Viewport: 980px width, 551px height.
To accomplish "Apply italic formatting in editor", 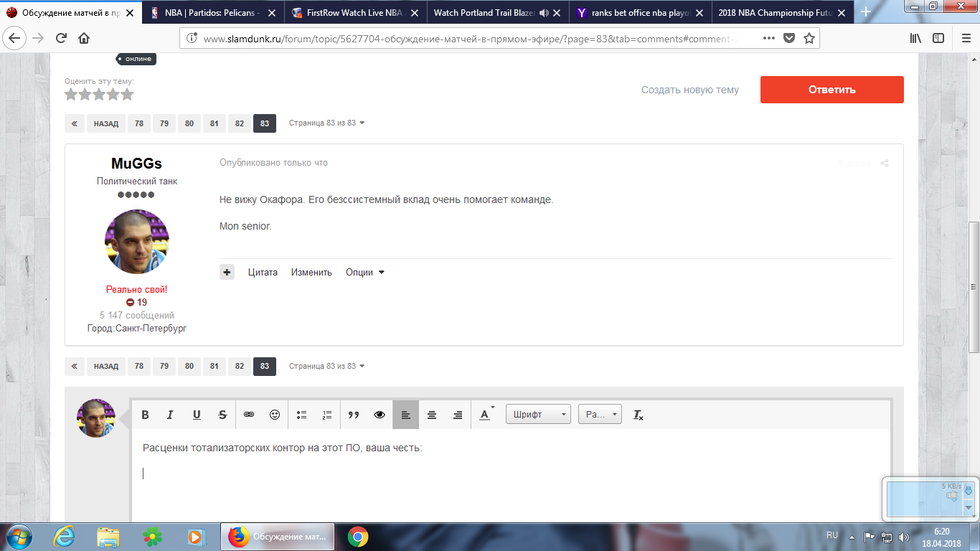I will [171, 415].
